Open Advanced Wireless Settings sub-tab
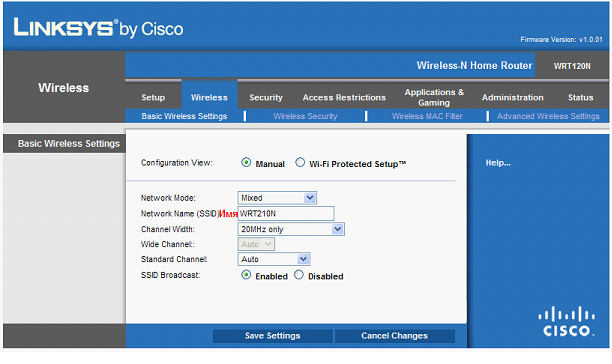The height and width of the screenshot is (364, 612). pyautogui.click(x=548, y=116)
